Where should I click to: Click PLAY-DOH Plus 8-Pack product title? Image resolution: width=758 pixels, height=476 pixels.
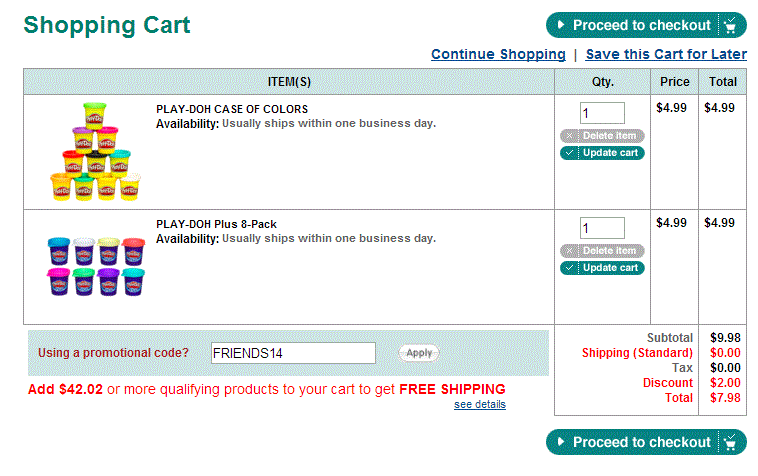[x=216, y=224]
